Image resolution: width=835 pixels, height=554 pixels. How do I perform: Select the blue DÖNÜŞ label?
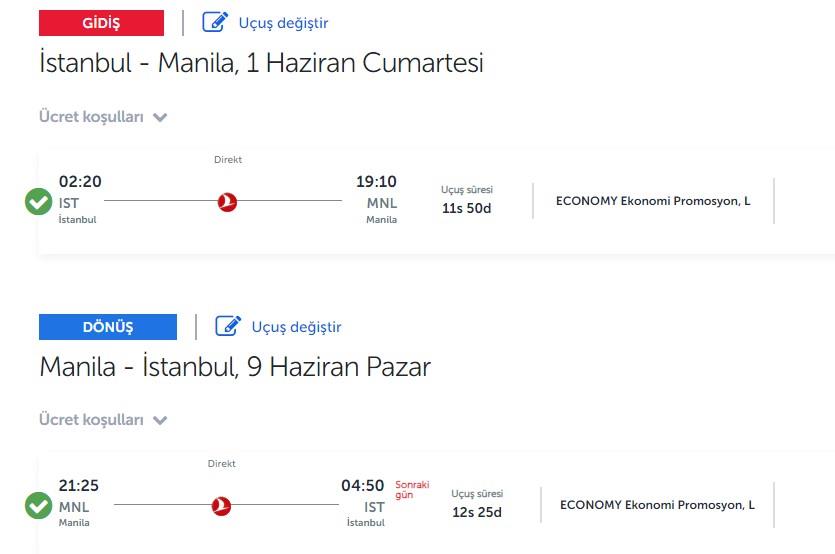point(108,327)
